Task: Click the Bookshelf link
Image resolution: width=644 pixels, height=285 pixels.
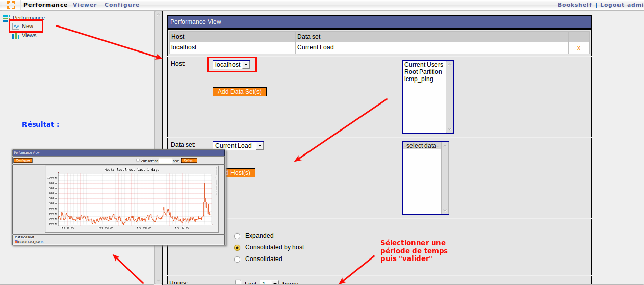Action: coord(575,5)
